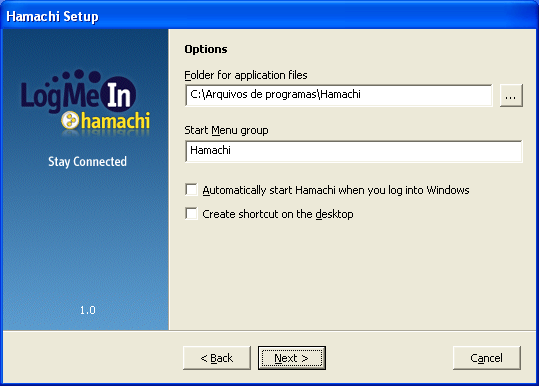The image size is (539, 386).
Task: Click the dark 'In' circle of the LogMeIn logo
Action: pos(119,94)
